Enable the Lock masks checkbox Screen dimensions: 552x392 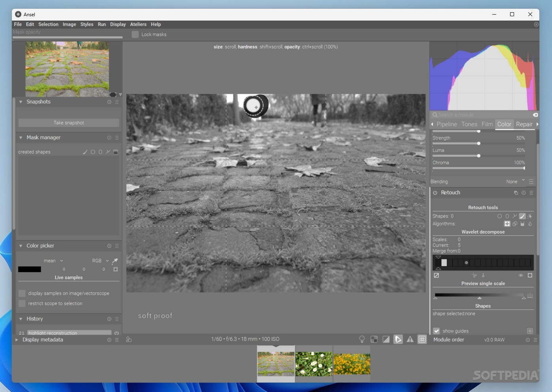point(135,34)
